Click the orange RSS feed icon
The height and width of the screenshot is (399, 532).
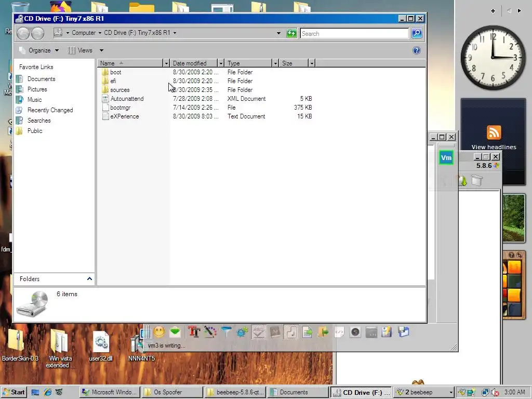[494, 132]
